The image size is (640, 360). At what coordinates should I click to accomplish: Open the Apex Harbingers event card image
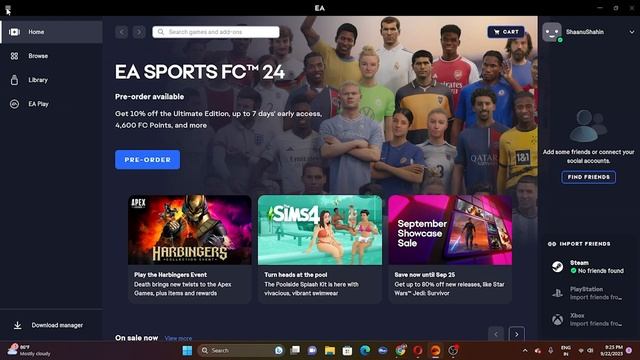(190, 230)
